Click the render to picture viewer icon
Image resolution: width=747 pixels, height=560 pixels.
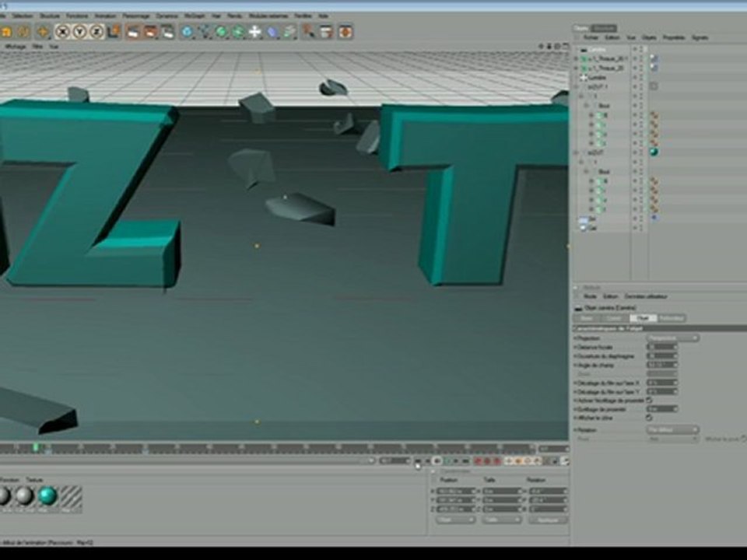click(150, 32)
